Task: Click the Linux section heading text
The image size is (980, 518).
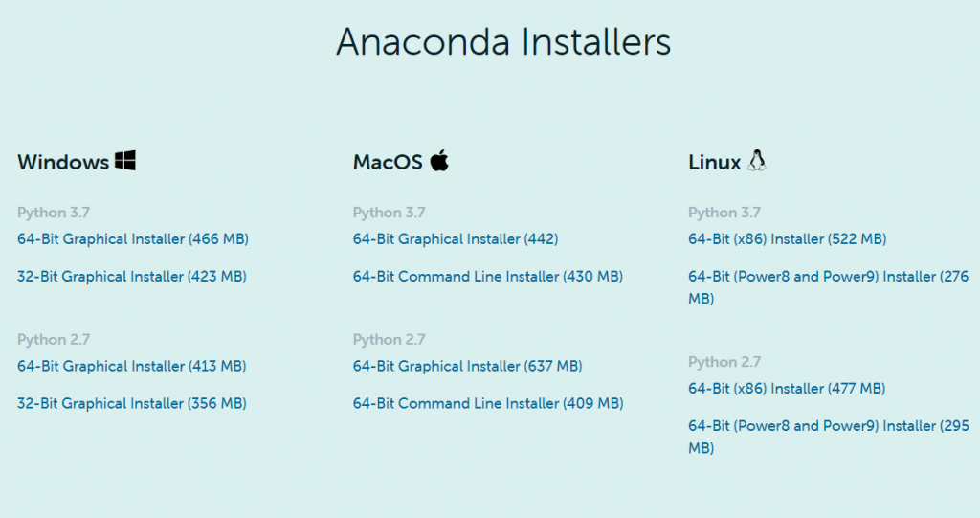Action: (x=714, y=162)
